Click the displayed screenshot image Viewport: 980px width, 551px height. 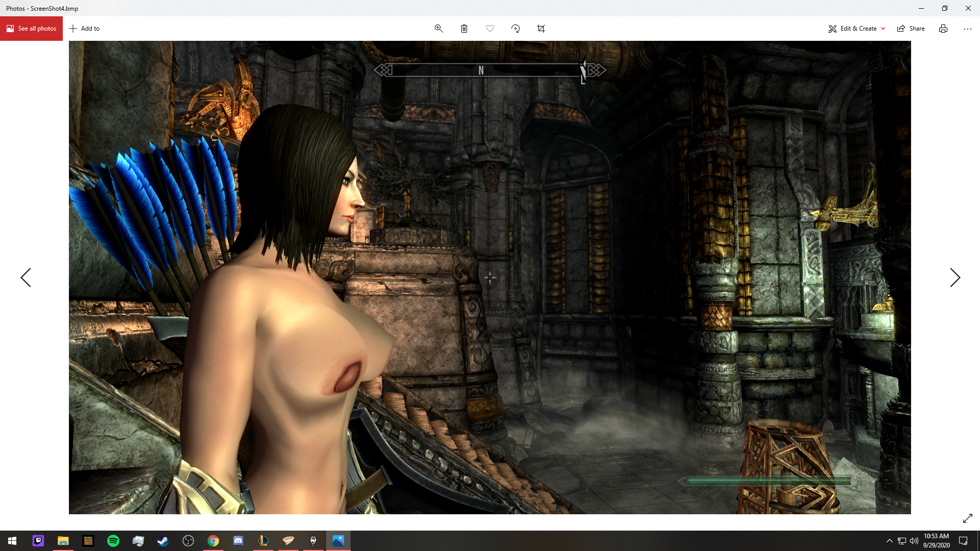[x=490, y=278]
